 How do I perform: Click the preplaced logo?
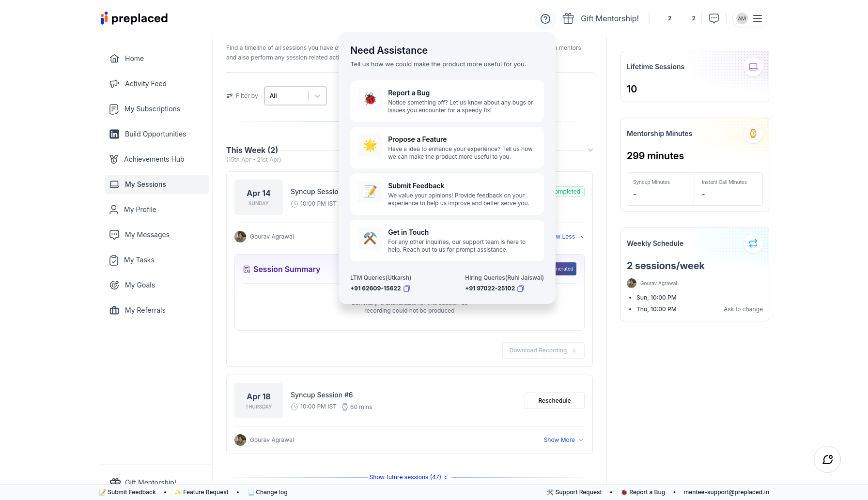tap(134, 18)
